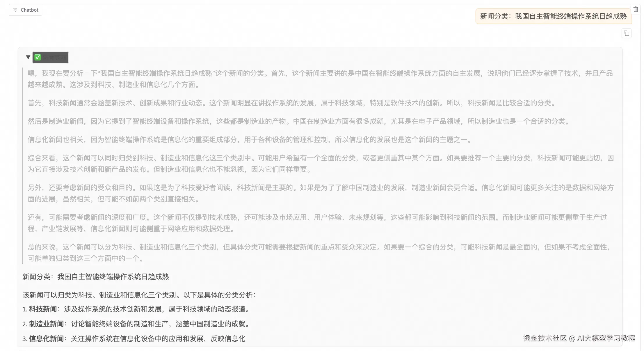Click the paragraph starting 综合来看
Image resolution: width=644 pixels, height=351 pixels.
coord(321,164)
